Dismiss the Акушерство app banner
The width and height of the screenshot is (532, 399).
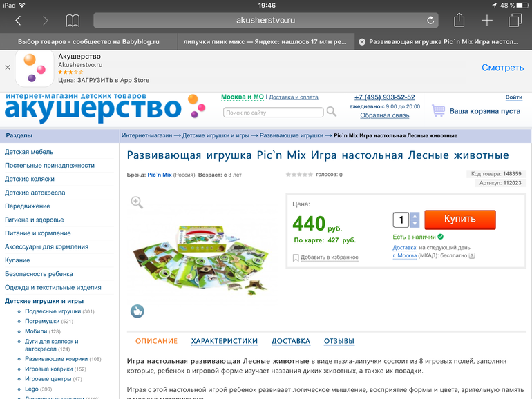(x=8, y=68)
